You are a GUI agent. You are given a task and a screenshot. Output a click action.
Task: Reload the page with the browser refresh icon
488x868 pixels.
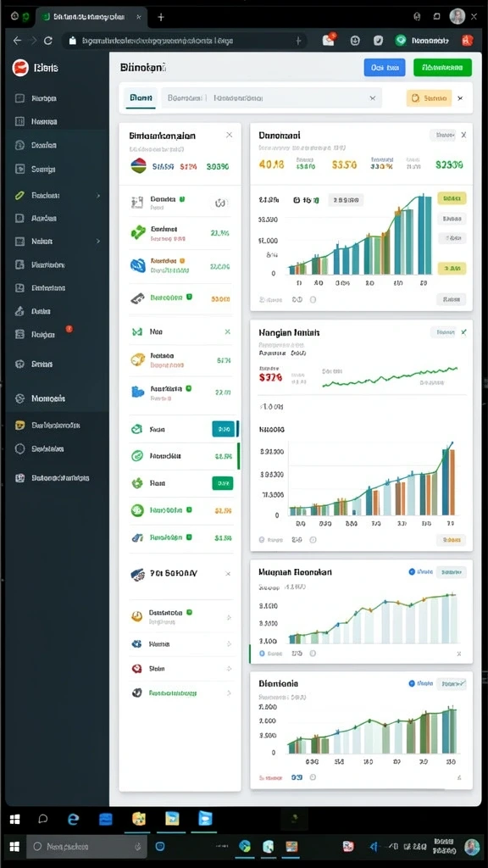tap(48, 41)
